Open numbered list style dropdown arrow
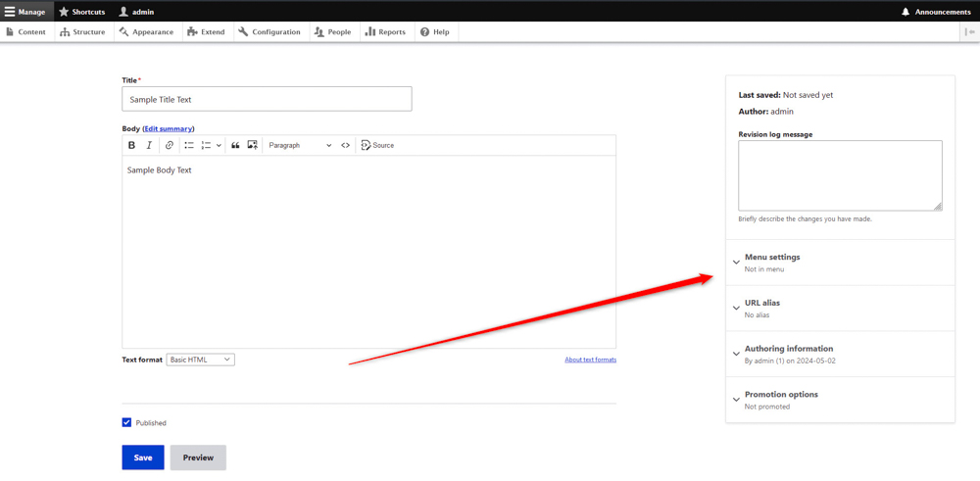Viewport: 980px width, 481px height. (x=219, y=145)
